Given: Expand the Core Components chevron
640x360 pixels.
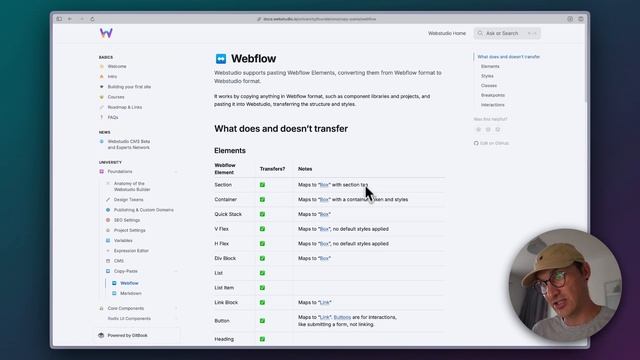Looking at the screenshot, I should [x=176, y=308].
